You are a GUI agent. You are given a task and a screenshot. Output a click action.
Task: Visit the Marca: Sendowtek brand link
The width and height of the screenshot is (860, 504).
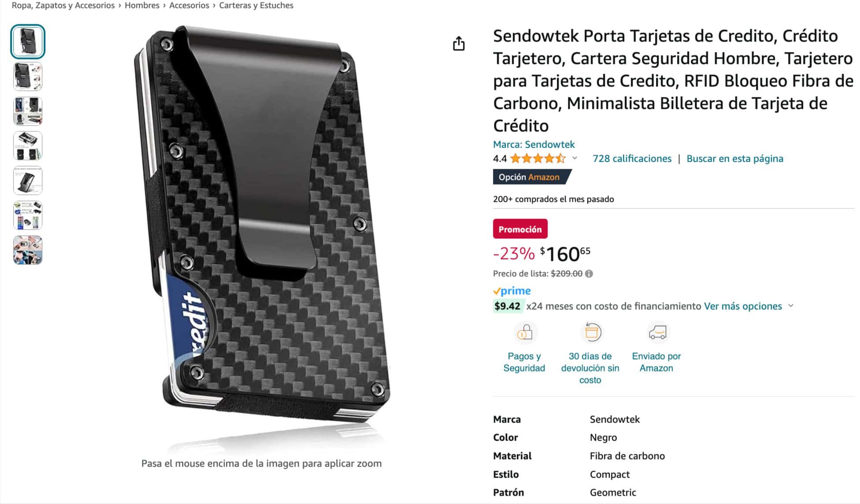click(534, 145)
